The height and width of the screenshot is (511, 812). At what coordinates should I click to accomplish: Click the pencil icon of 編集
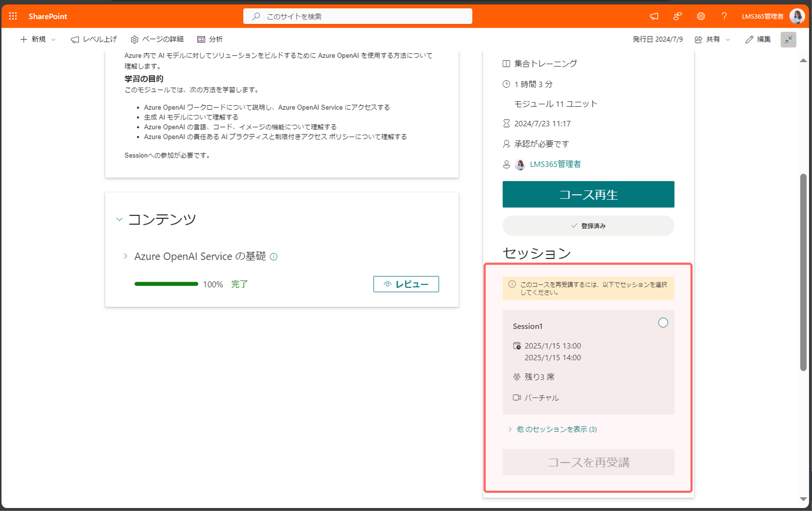pos(749,40)
